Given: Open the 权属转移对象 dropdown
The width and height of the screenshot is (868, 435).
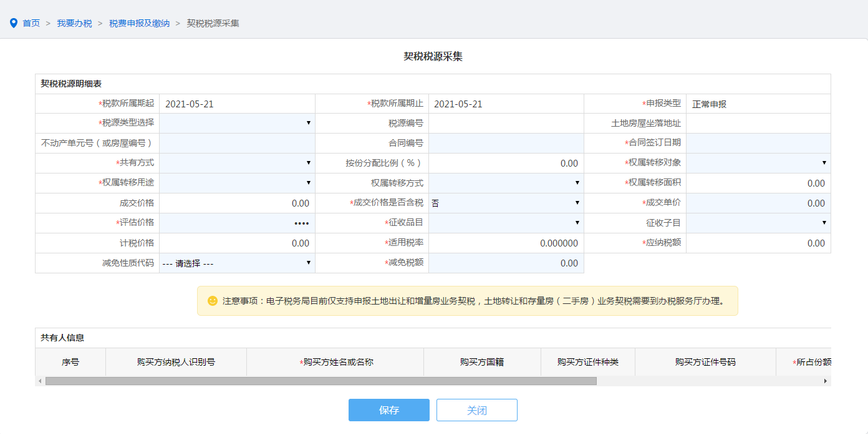Looking at the screenshot, I should click(x=758, y=163).
